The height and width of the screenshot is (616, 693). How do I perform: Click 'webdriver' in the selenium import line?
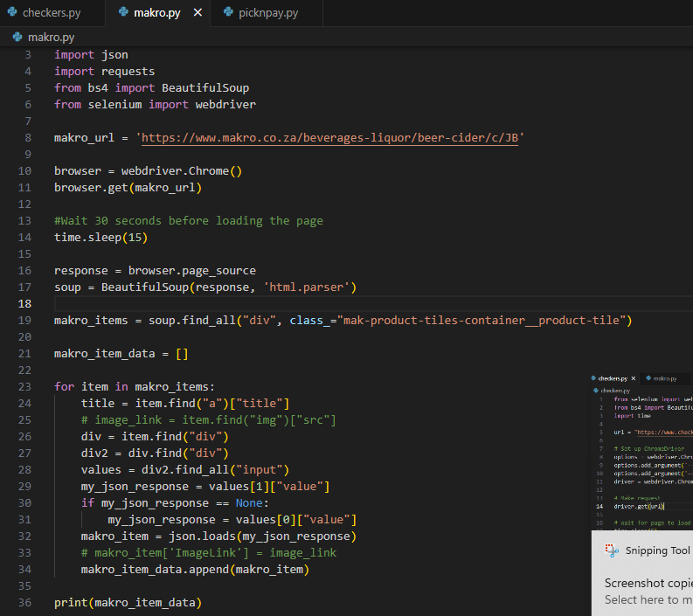click(225, 105)
